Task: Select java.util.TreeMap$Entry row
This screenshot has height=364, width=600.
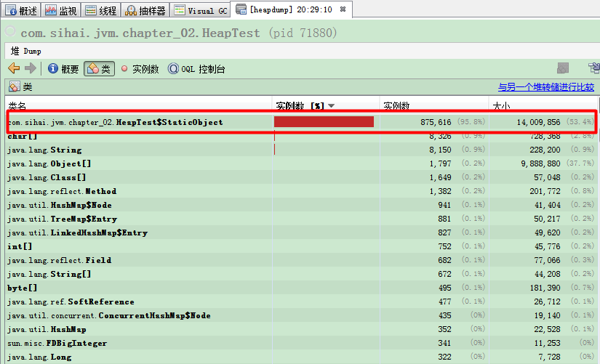Action: click(x=301, y=219)
